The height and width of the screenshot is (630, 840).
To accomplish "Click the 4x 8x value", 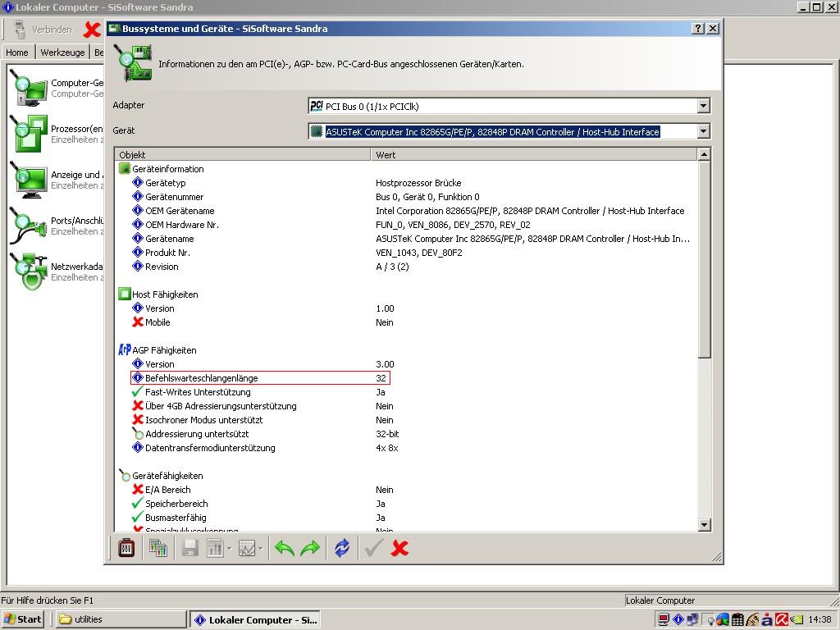I will tap(387, 447).
